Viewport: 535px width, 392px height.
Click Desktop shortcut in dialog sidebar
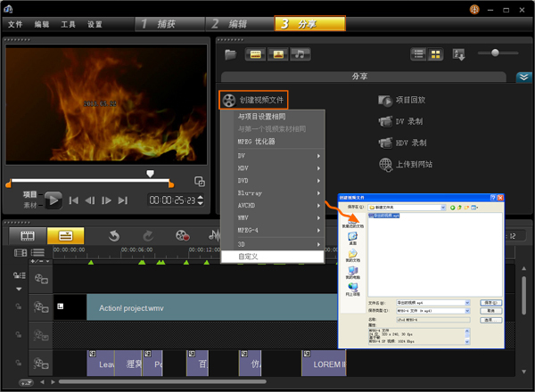pos(352,238)
